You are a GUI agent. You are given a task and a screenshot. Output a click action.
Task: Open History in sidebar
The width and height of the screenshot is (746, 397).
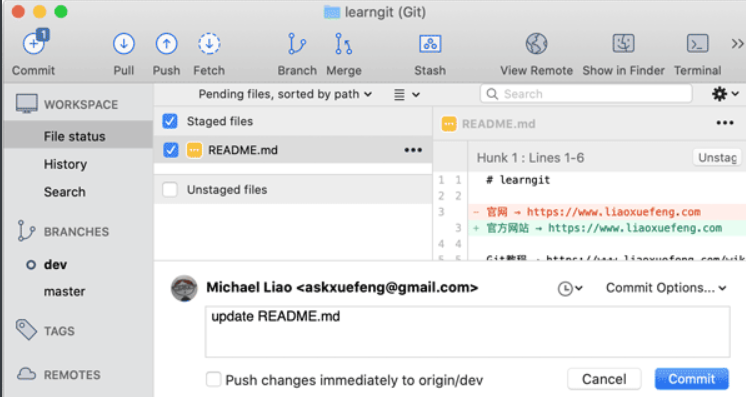pos(65,164)
